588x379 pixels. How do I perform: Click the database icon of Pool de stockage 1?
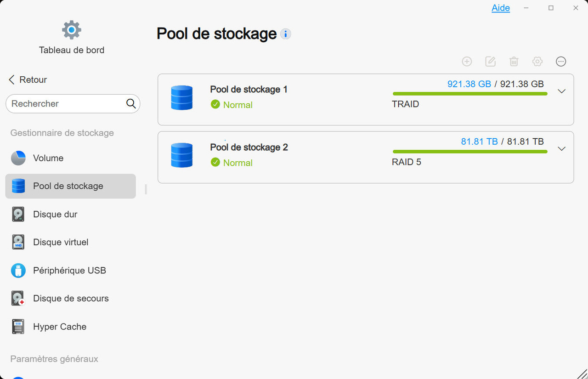point(181,97)
